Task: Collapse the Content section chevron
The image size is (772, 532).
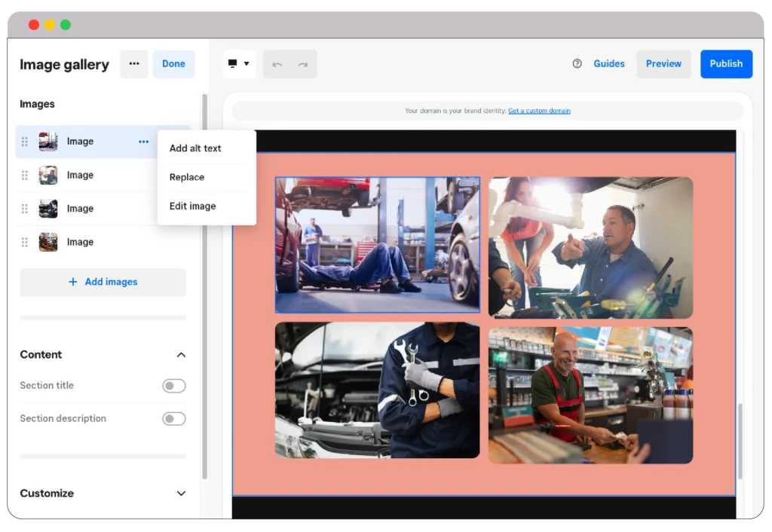Action: click(x=181, y=354)
